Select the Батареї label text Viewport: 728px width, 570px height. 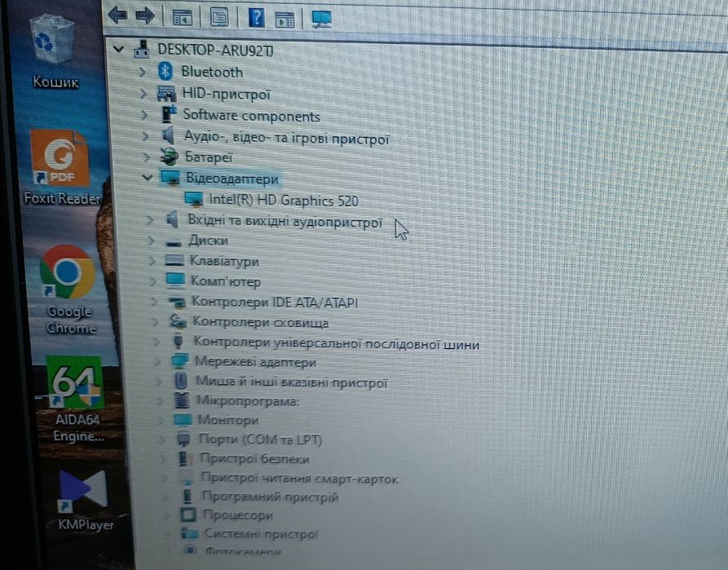click(209, 157)
